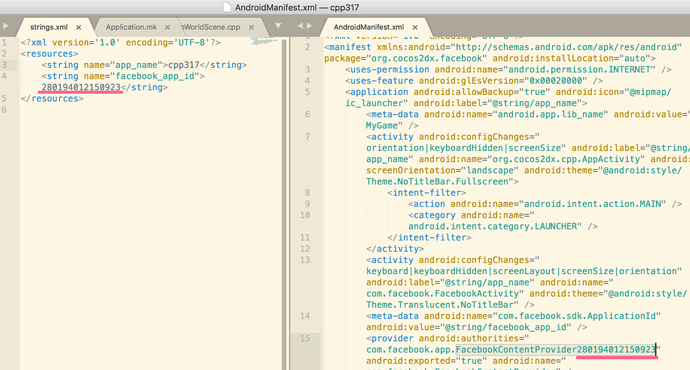Click the android.app.lib_name meta-data value
690x370 pixels.
(x=552, y=114)
